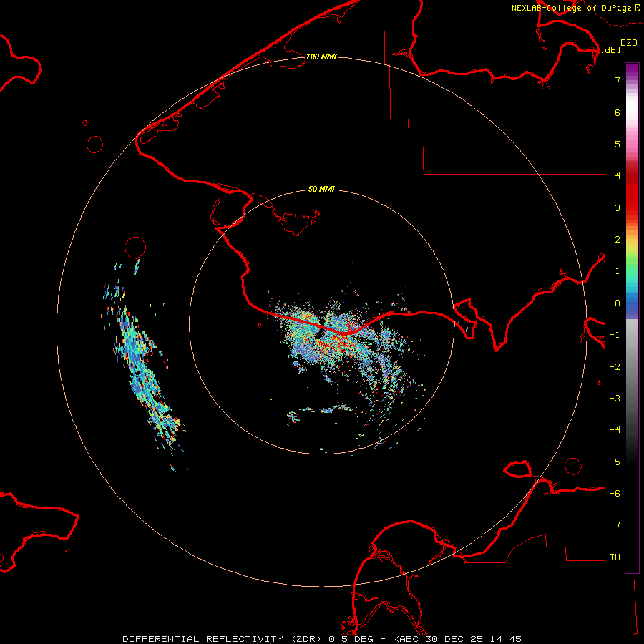Click the 3 value on the color scale
This screenshot has width=644, height=644.
(x=618, y=208)
